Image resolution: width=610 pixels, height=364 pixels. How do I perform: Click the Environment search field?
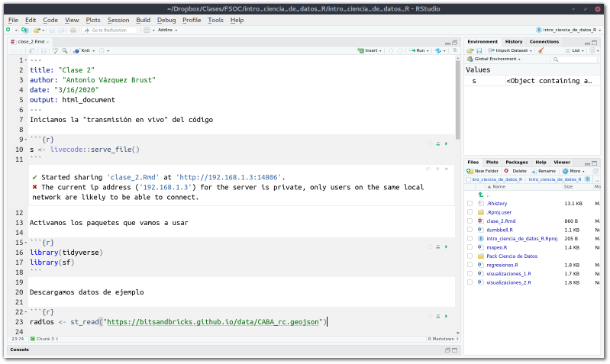point(574,59)
